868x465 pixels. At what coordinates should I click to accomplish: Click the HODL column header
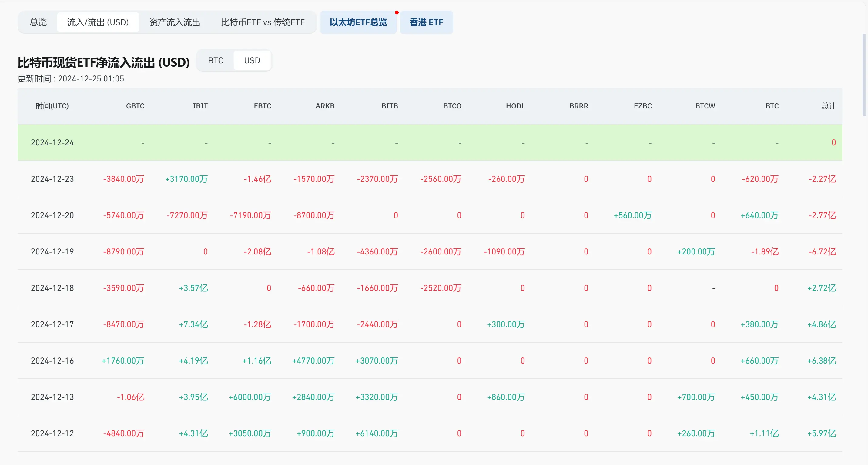coord(515,106)
